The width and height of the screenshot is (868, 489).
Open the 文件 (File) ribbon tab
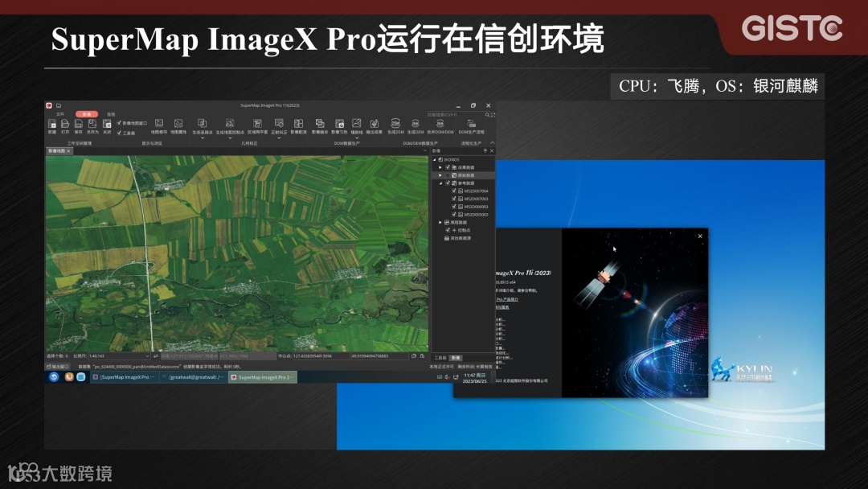[59, 114]
